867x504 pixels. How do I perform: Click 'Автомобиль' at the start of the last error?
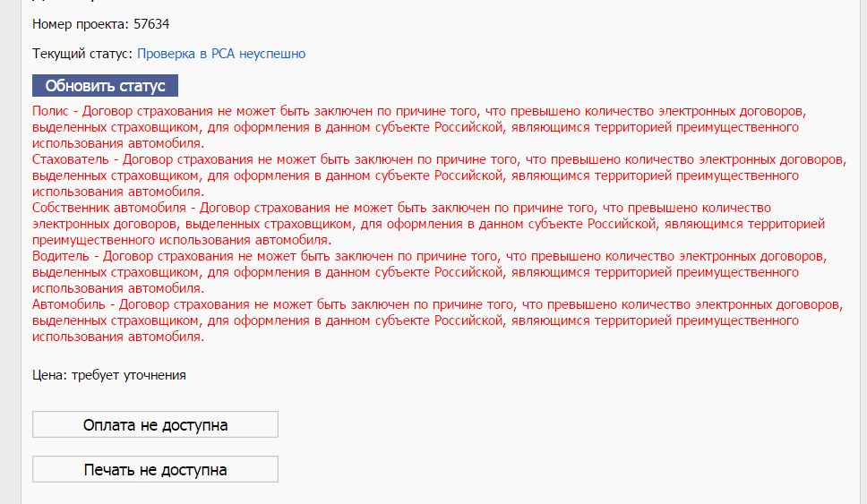point(68,304)
